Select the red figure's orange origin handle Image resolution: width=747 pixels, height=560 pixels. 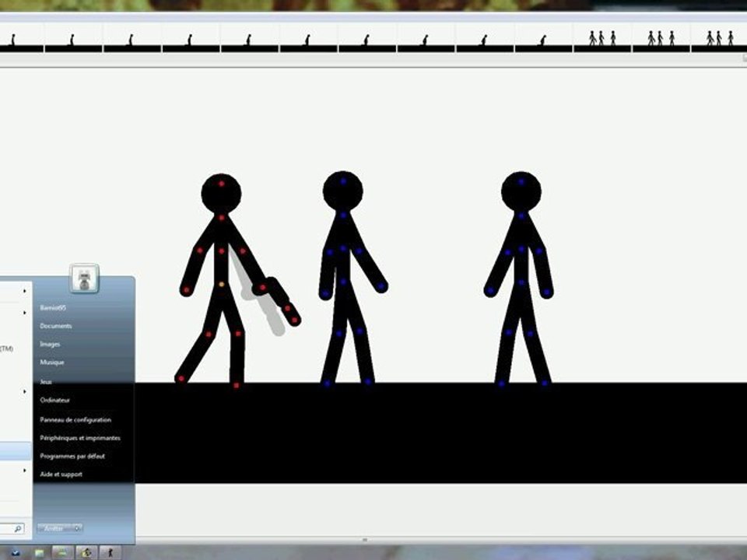coord(222,285)
